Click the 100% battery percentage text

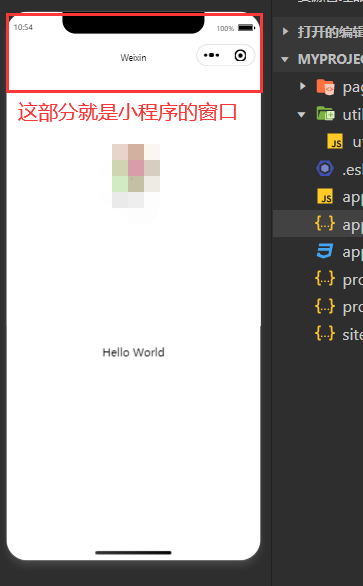[225, 28]
